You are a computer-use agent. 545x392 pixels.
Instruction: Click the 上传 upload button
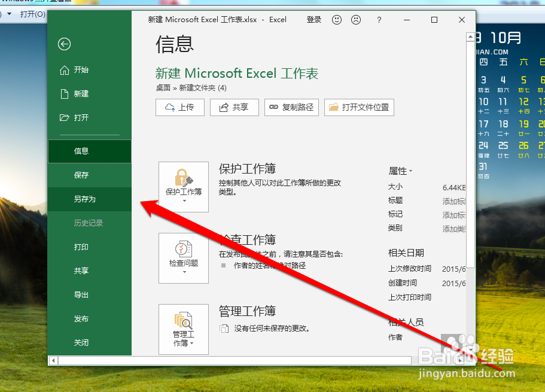coord(180,107)
